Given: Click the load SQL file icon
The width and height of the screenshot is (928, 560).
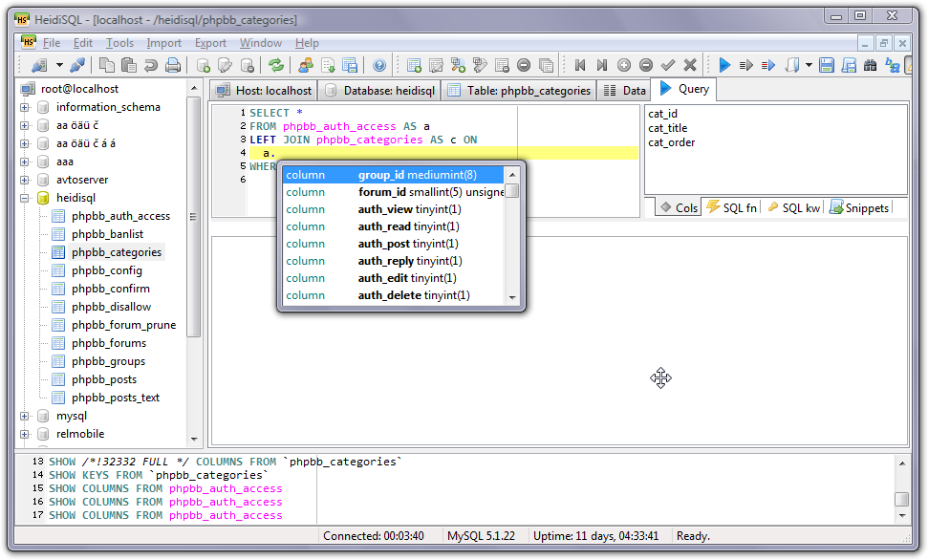Looking at the screenshot, I should [792, 65].
